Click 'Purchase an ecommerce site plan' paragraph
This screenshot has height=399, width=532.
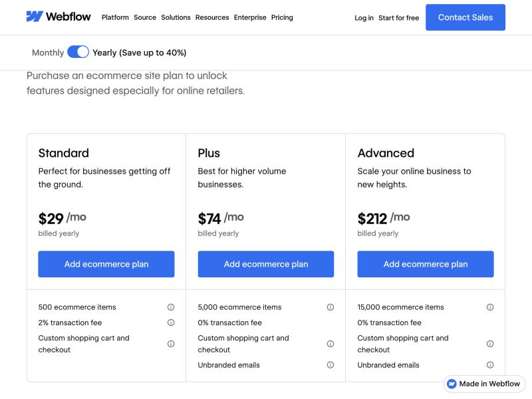(136, 83)
